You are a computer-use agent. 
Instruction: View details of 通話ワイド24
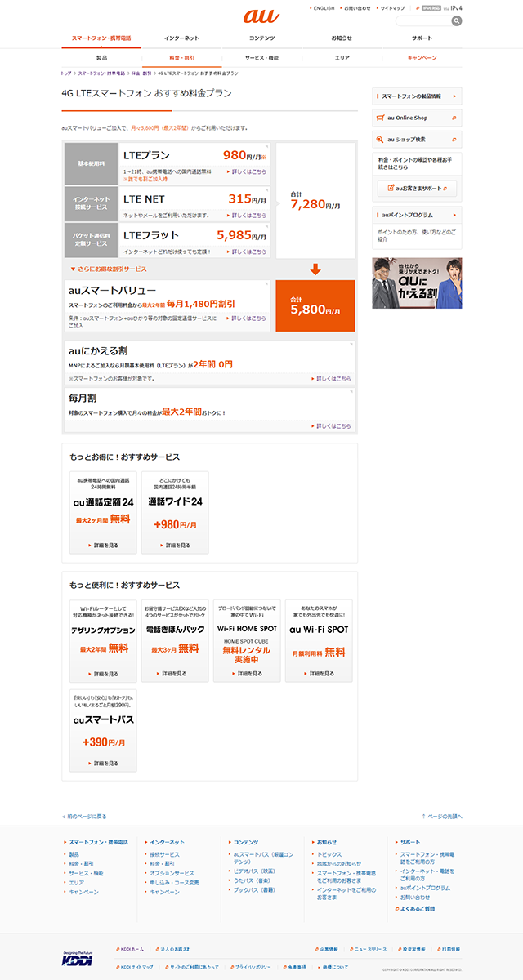(175, 545)
